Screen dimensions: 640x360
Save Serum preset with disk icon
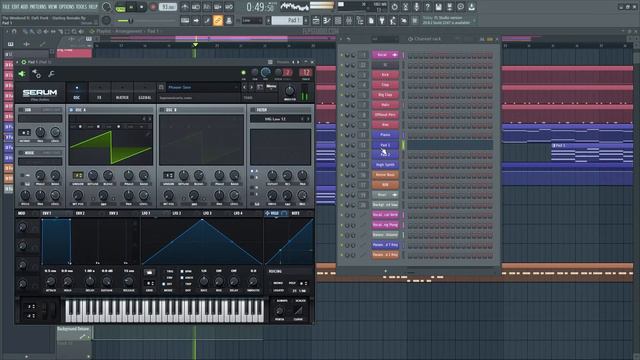click(x=260, y=87)
